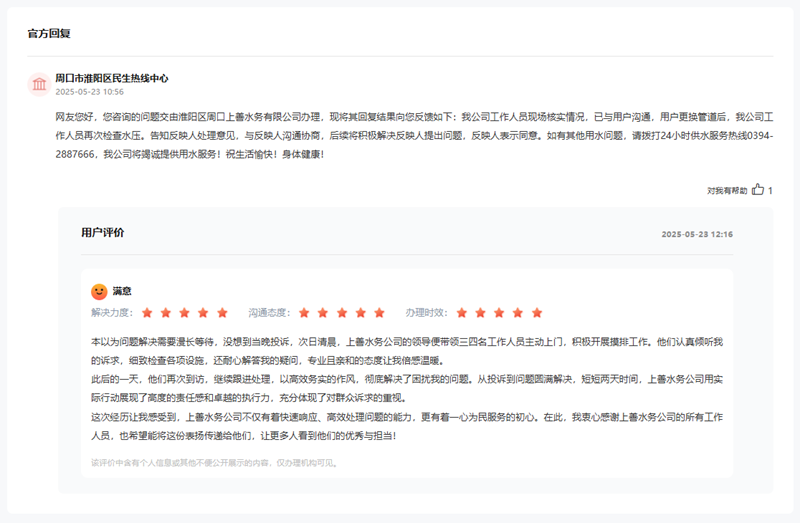Click the 解决力度 label
Viewport: 800px width, 523px height.
[112, 312]
